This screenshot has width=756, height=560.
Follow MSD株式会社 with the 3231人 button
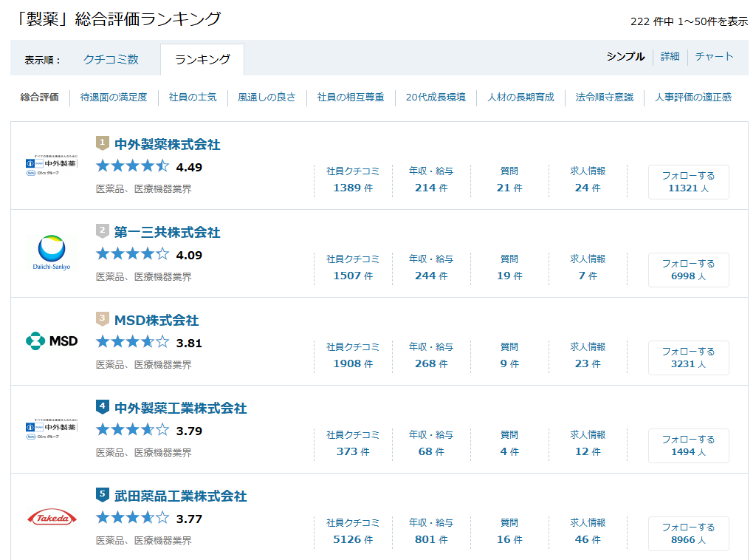coord(689,358)
